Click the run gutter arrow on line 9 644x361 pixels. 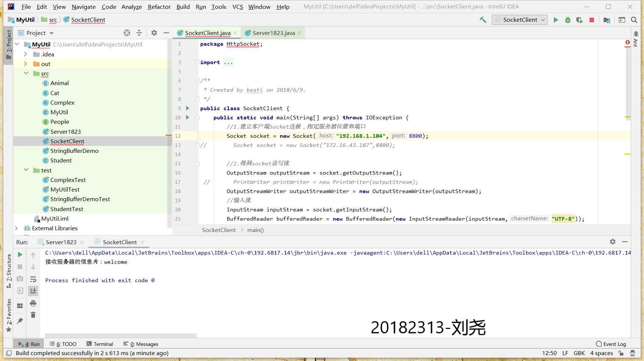point(188,108)
